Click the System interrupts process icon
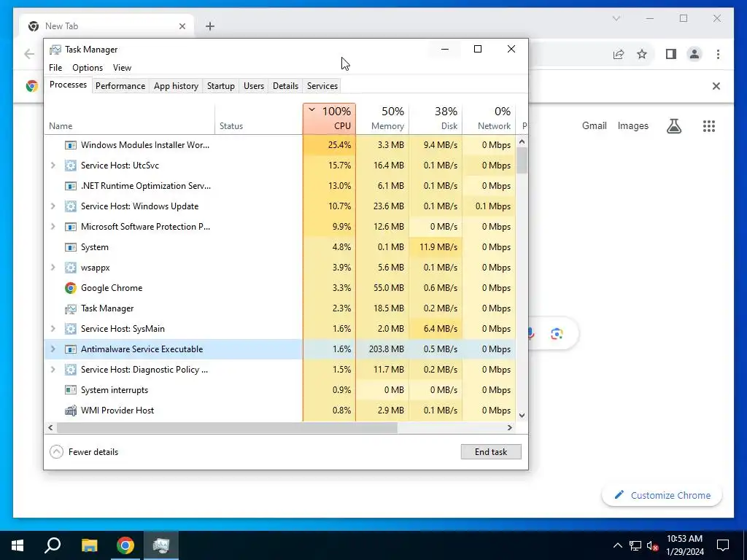The width and height of the screenshot is (747, 560). coord(71,390)
